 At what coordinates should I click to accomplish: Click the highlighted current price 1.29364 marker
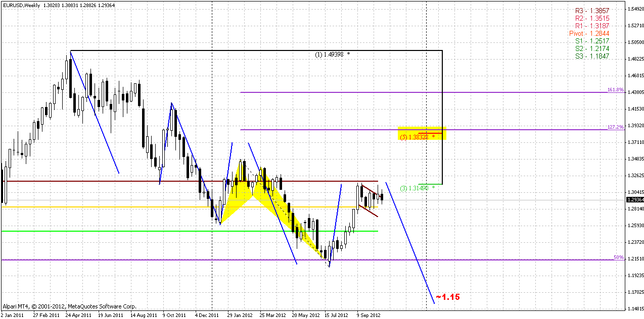point(635,200)
